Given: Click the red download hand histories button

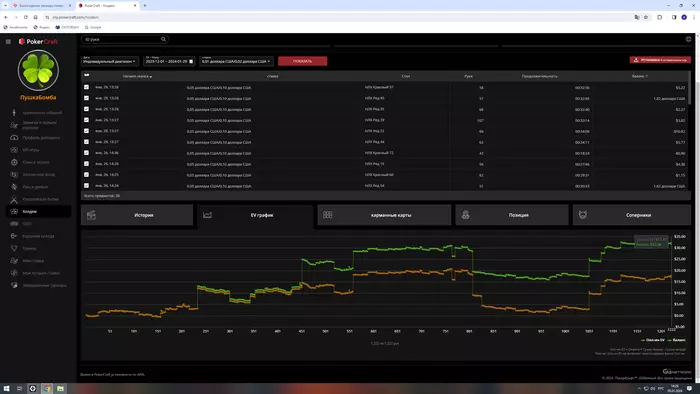Looking at the screenshot, I should click(x=660, y=60).
